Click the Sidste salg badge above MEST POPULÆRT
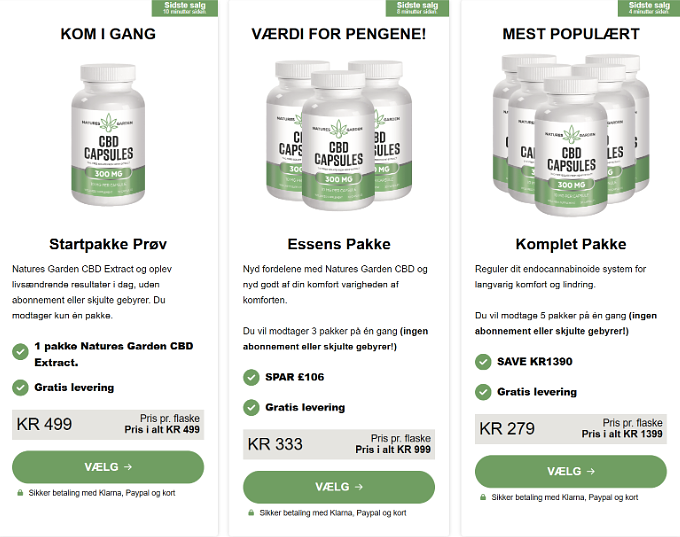680x537 pixels. tap(648, 8)
